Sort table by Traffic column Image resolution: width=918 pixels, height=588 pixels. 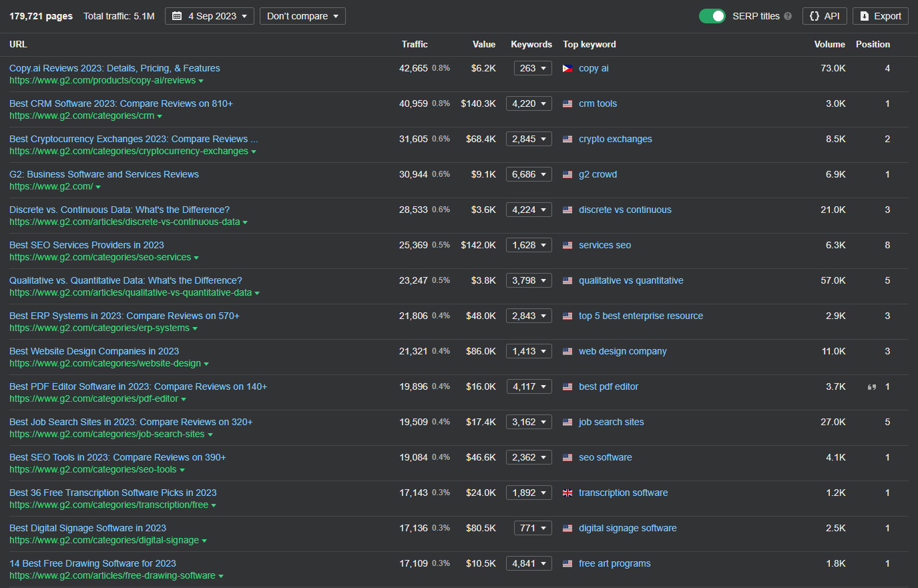(415, 44)
